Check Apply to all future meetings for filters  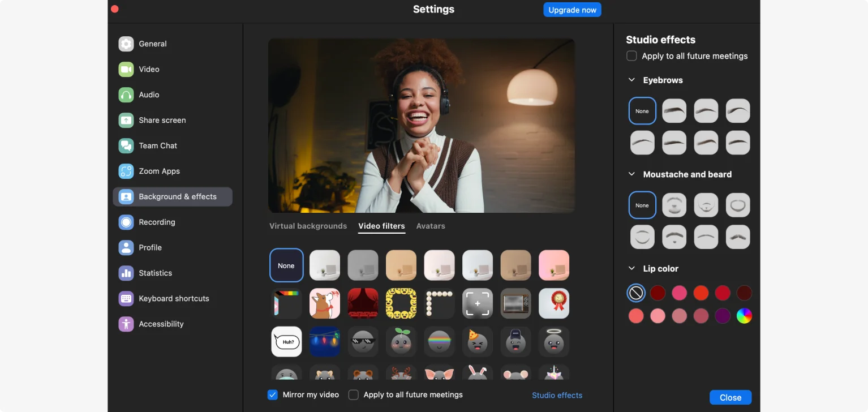(353, 394)
